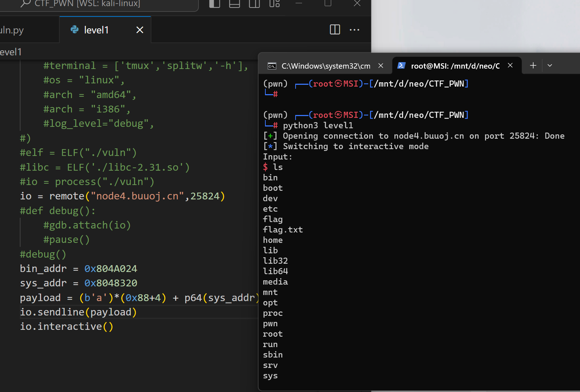Click the level1 breadcrumb above the code
This screenshot has height=392, width=580.
click(11, 52)
